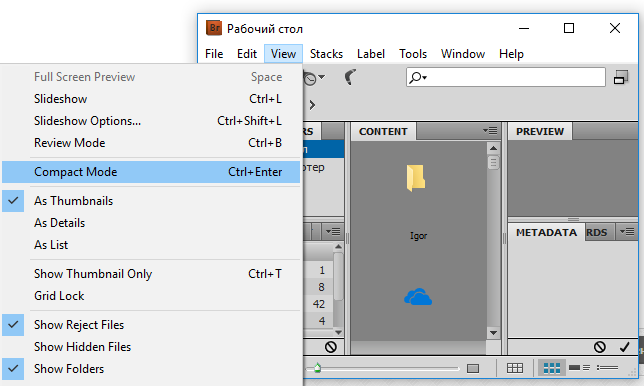
Task: Click the cancel icon in Metadata panel
Action: tap(600, 347)
